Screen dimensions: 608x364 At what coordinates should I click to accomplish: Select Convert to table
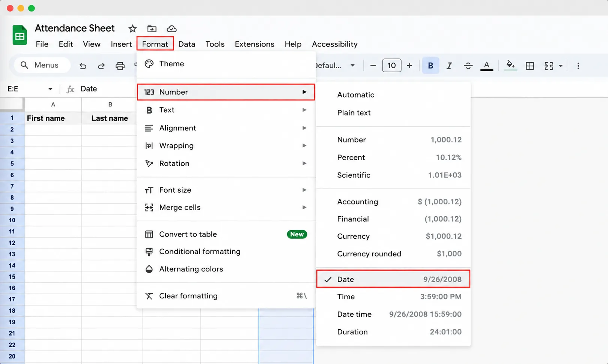(226, 234)
